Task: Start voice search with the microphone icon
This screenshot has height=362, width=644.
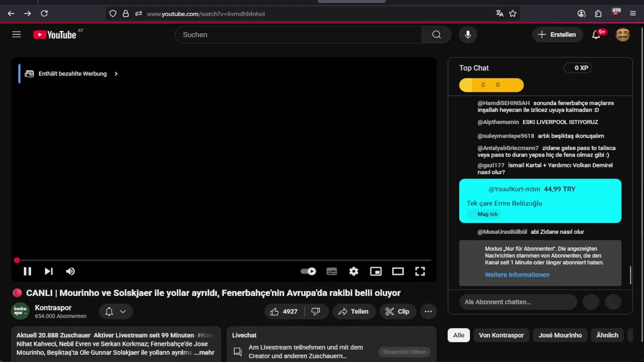Action: (x=468, y=34)
